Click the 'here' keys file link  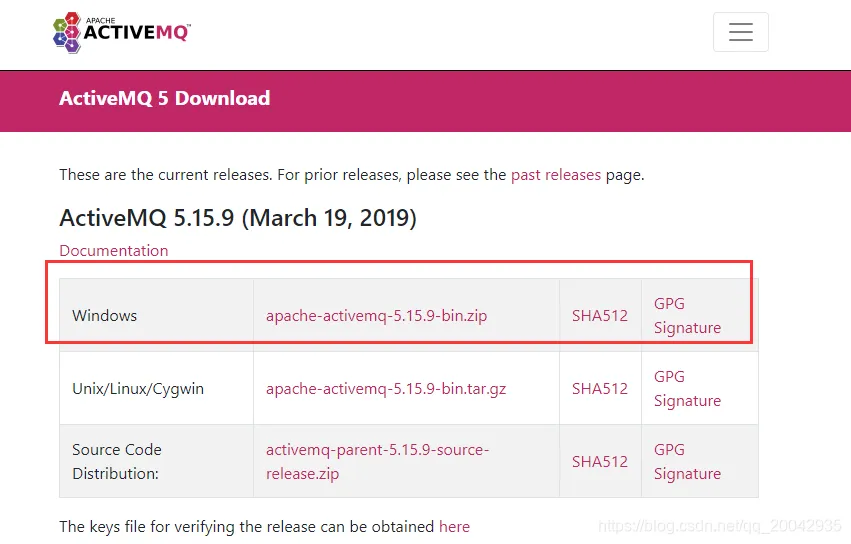coord(454,526)
